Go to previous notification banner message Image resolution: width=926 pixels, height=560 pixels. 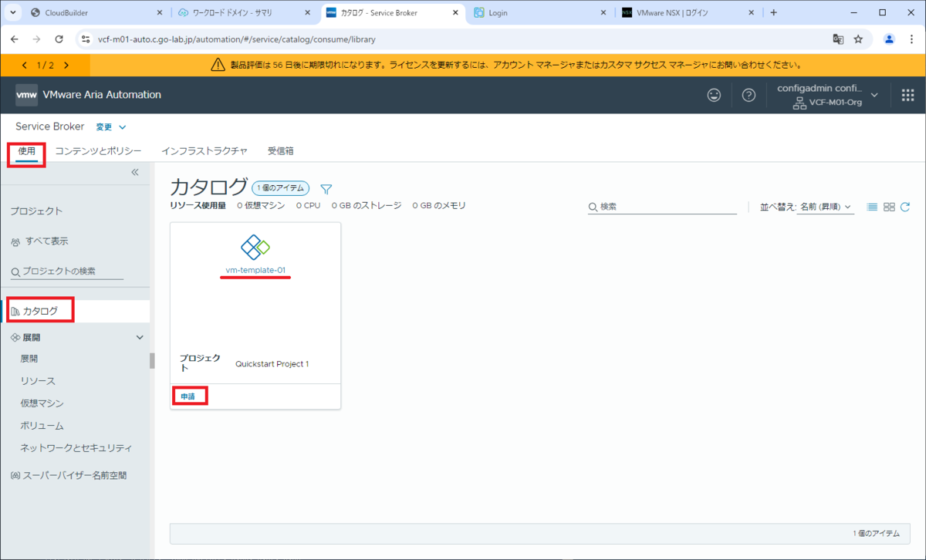pos(25,66)
